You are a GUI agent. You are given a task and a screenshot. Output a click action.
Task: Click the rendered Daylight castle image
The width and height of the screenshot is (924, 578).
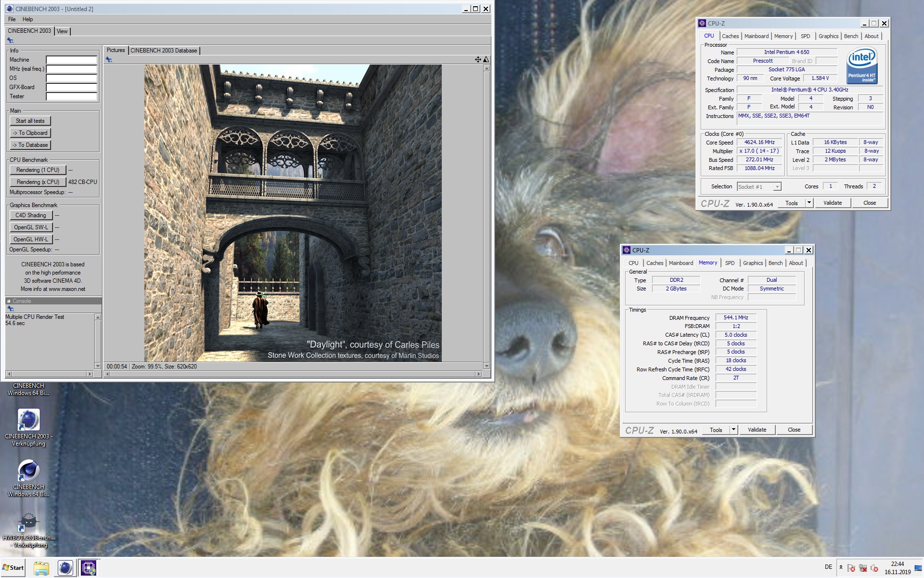293,213
